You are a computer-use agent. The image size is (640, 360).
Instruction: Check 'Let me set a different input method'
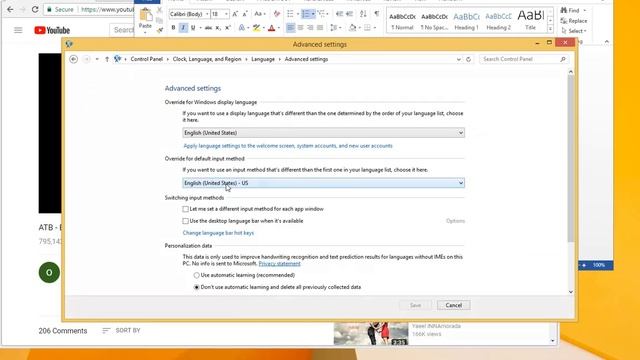point(185,209)
